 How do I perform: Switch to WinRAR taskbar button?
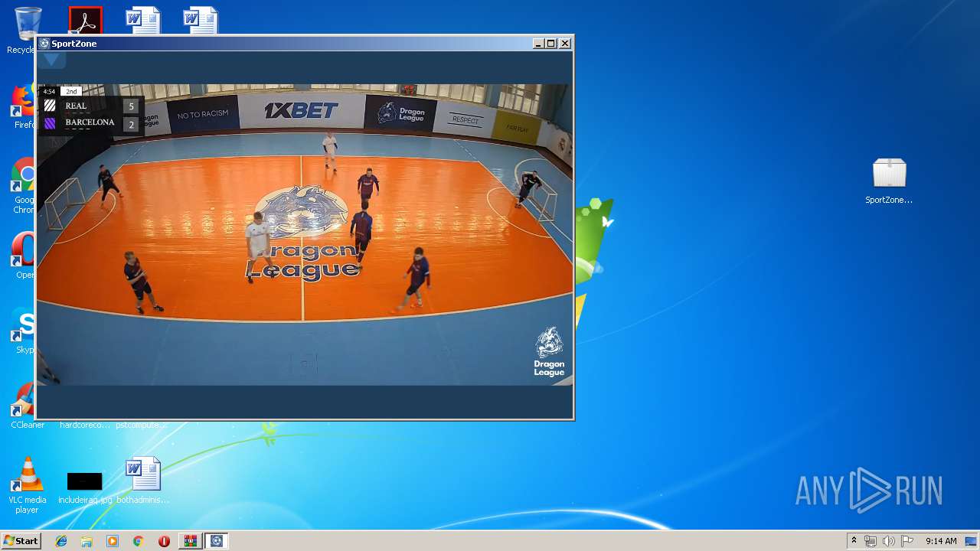coord(191,541)
